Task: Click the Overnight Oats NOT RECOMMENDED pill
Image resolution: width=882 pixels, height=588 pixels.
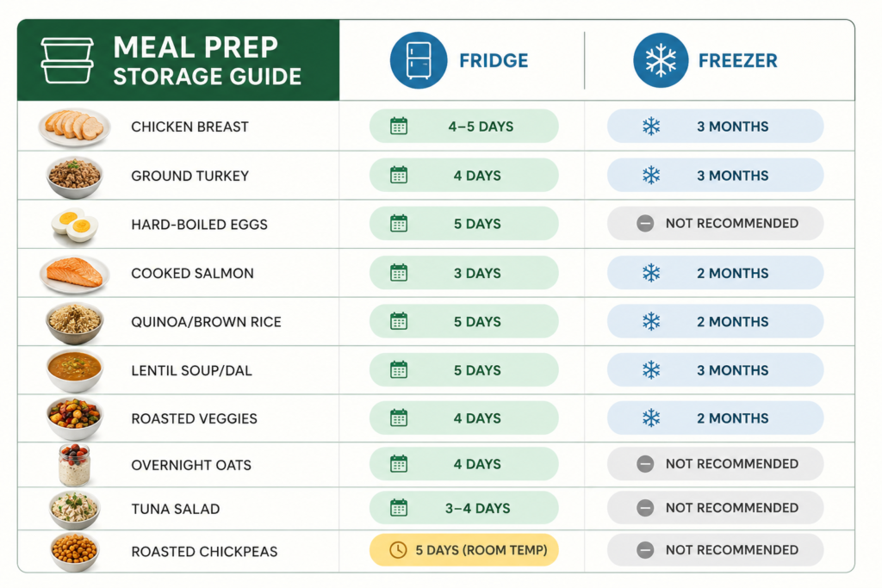Action: click(x=716, y=464)
